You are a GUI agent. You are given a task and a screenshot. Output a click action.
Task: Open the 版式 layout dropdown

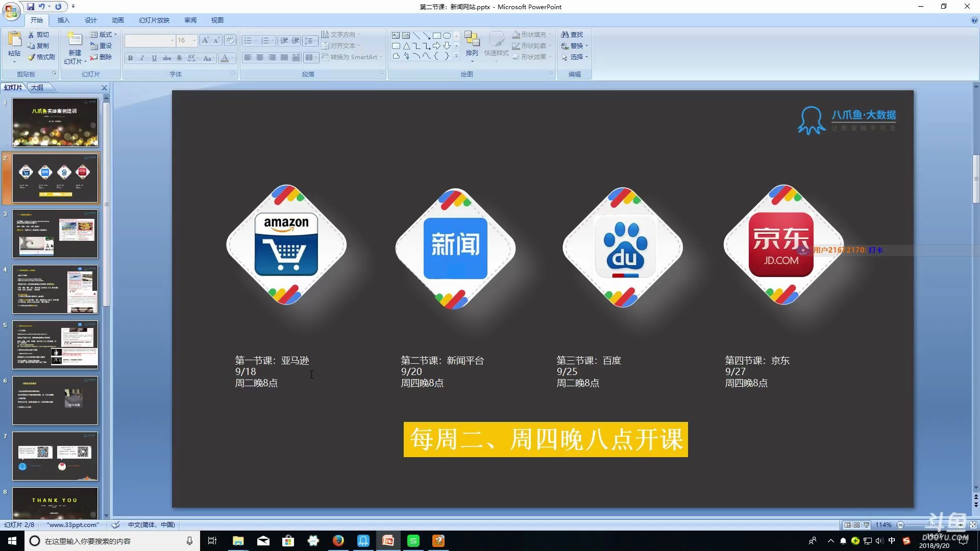(x=104, y=35)
